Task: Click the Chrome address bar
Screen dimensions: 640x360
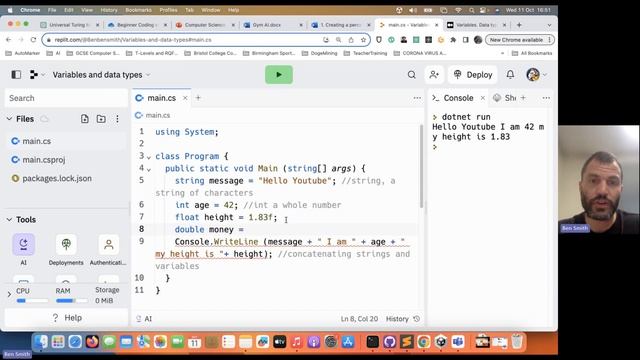Action: click(x=206, y=40)
